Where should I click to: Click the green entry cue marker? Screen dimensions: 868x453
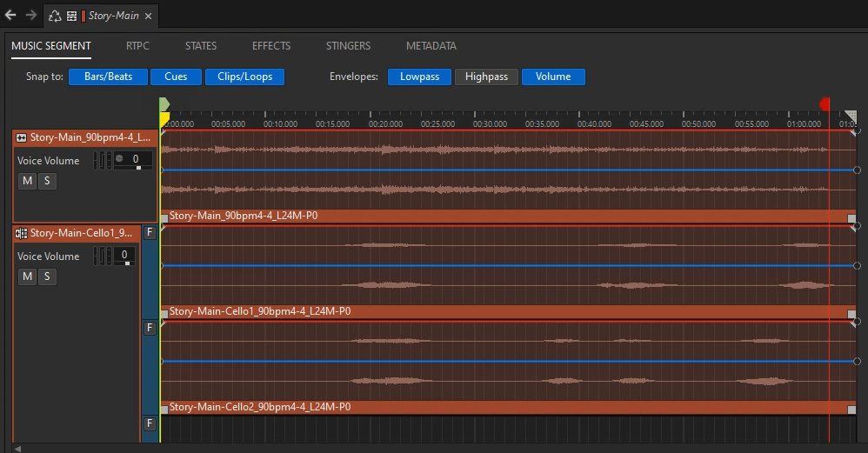[164, 104]
